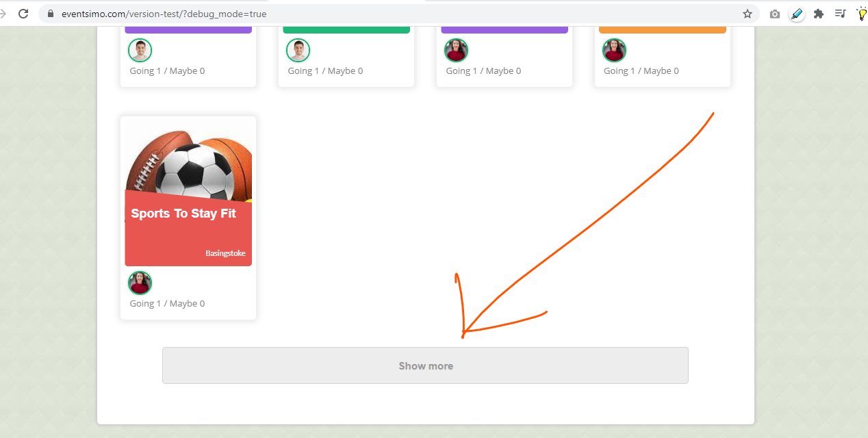
Task: Open the camera screenshot extension icon
Action: pyautogui.click(x=774, y=13)
